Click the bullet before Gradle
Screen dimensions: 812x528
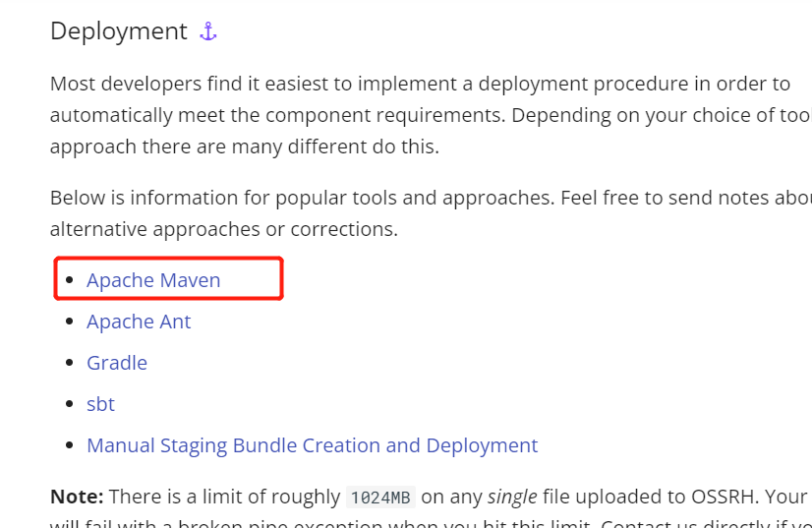tap(70, 362)
